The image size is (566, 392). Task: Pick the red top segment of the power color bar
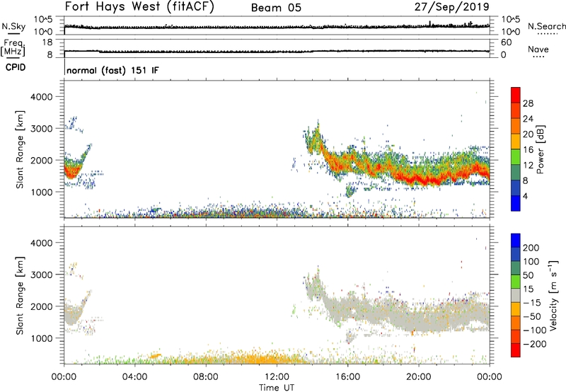coord(516,95)
